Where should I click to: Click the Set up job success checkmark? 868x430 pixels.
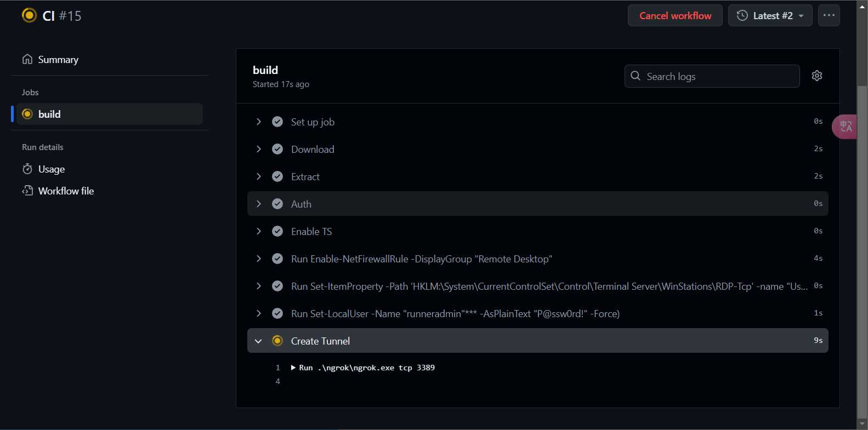point(277,122)
